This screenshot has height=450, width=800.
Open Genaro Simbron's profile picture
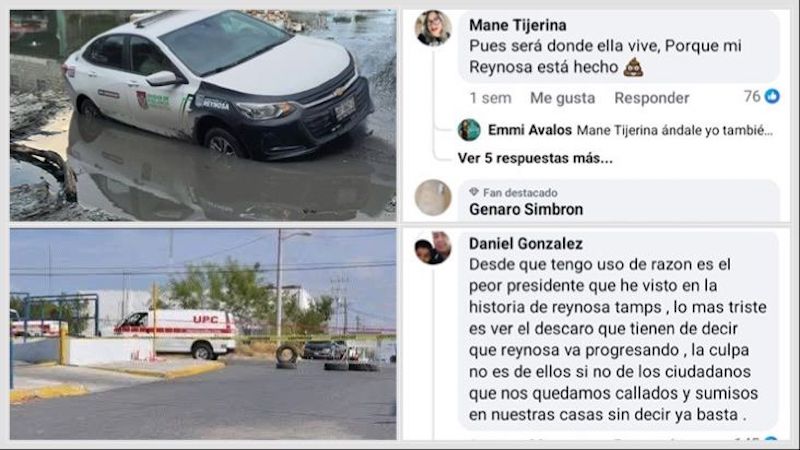tap(433, 197)
